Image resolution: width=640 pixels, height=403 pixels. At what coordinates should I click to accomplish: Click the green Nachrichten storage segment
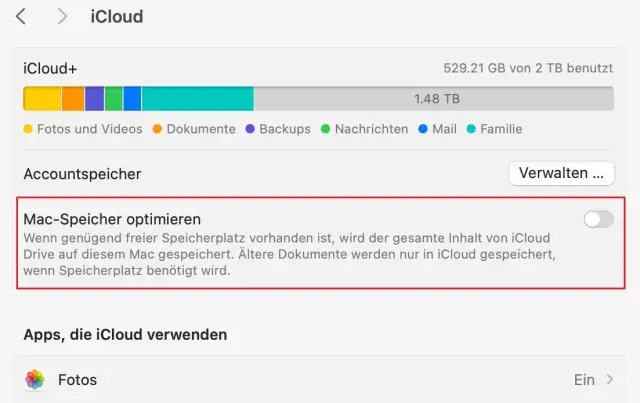coord(114,98)
